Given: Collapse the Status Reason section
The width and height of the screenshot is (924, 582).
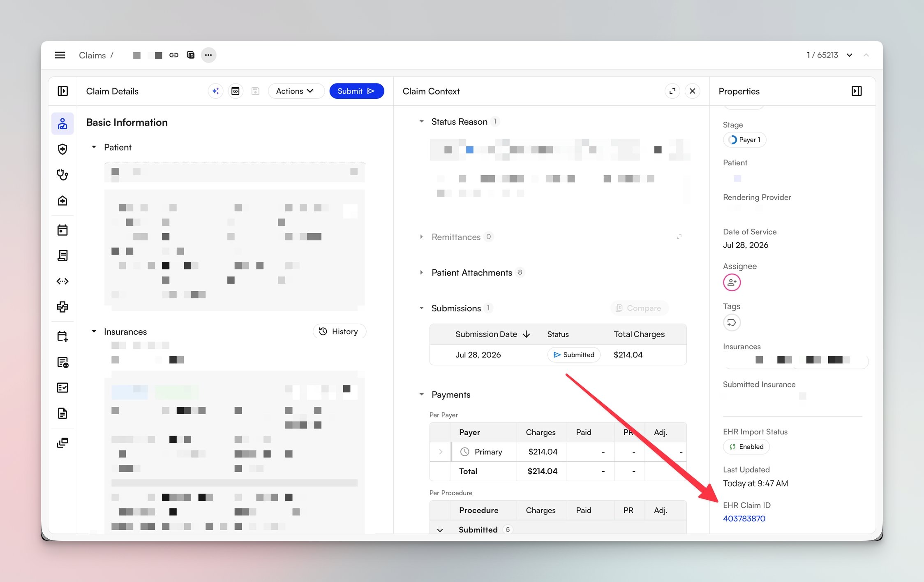Looking at the screenshot, I should click(421, 122).
